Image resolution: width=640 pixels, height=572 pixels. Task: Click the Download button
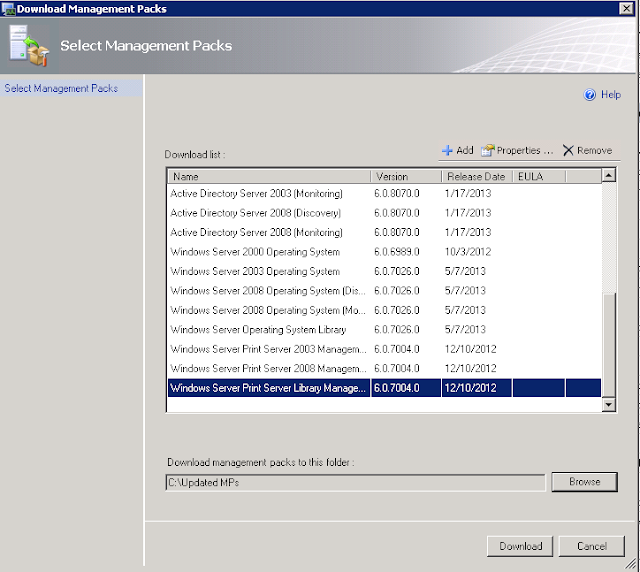(520, 546)
